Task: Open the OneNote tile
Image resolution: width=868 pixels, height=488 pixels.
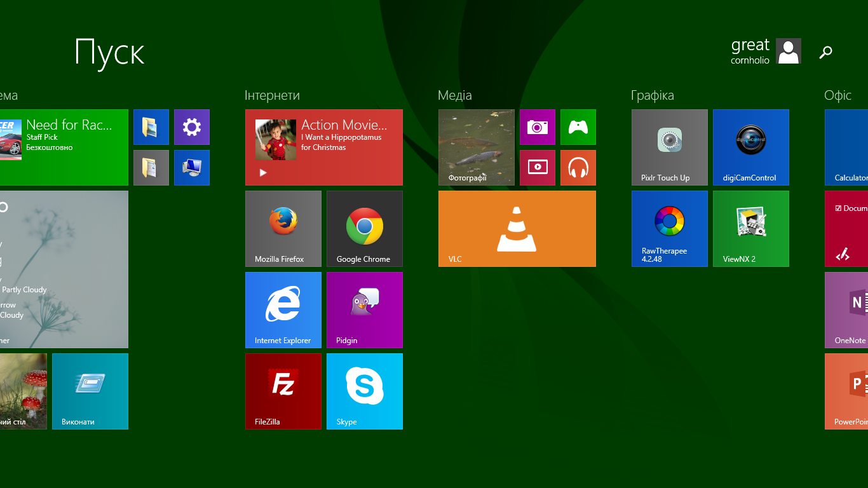Action: (846, 310)
